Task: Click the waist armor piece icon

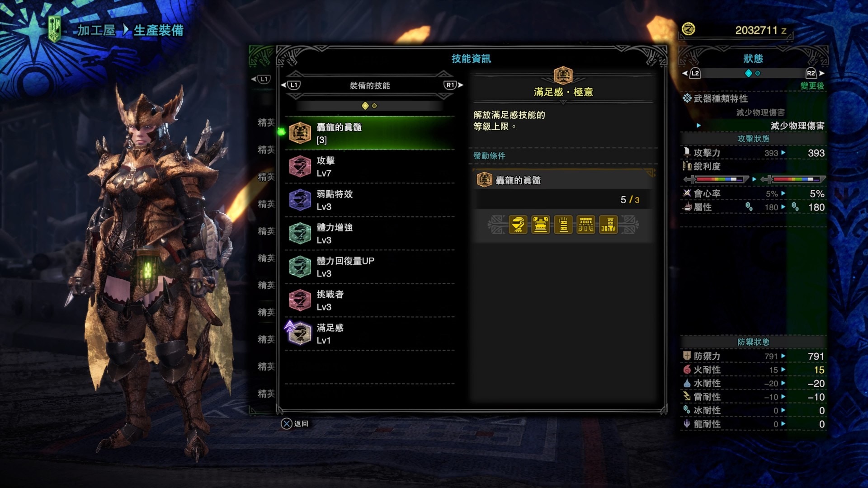Action: [x=586, y=225]
